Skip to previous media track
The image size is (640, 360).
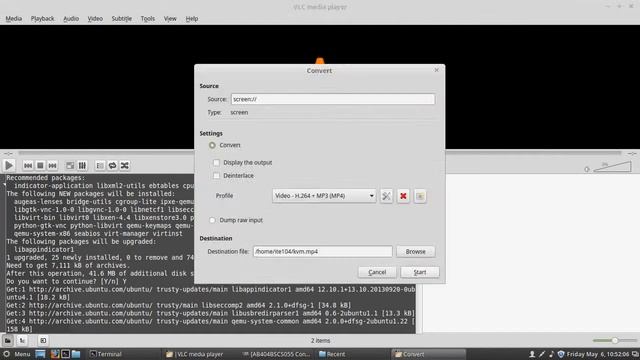point(28,165)
